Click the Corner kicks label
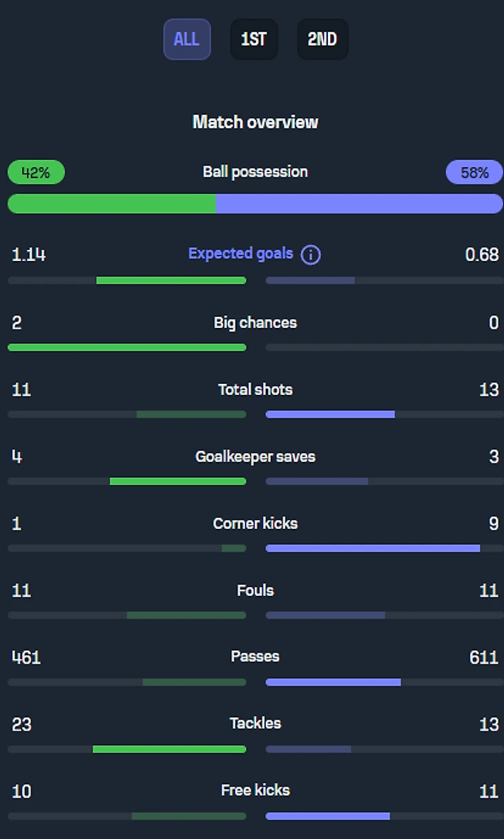 tap(255, 523)
